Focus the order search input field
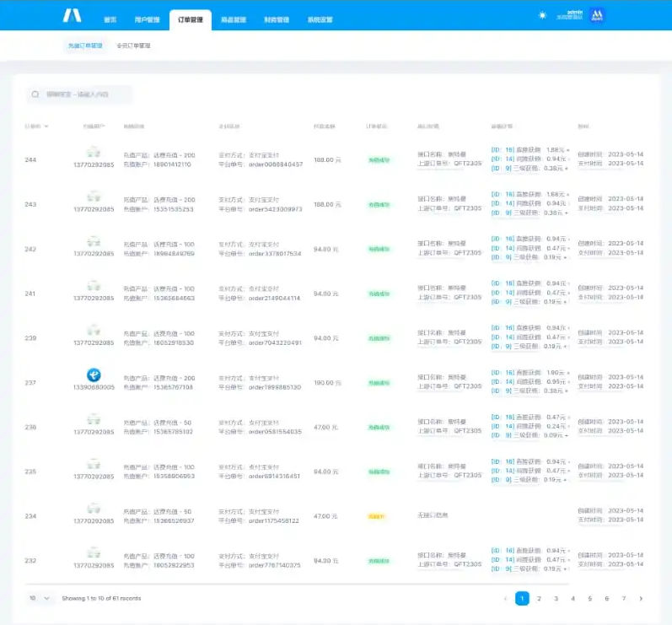The width and height of the screenshot is (672, 625). click(x=79, y=94)
